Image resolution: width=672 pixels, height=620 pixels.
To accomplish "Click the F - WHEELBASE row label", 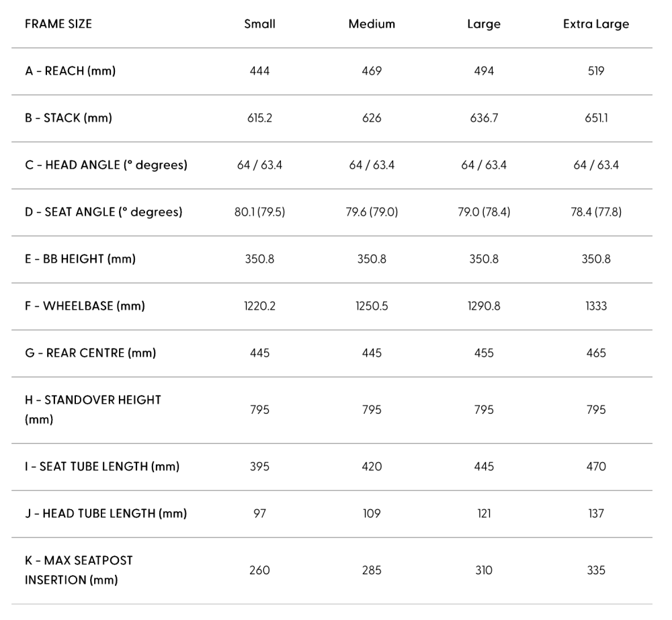I will (x=85, y=306).
